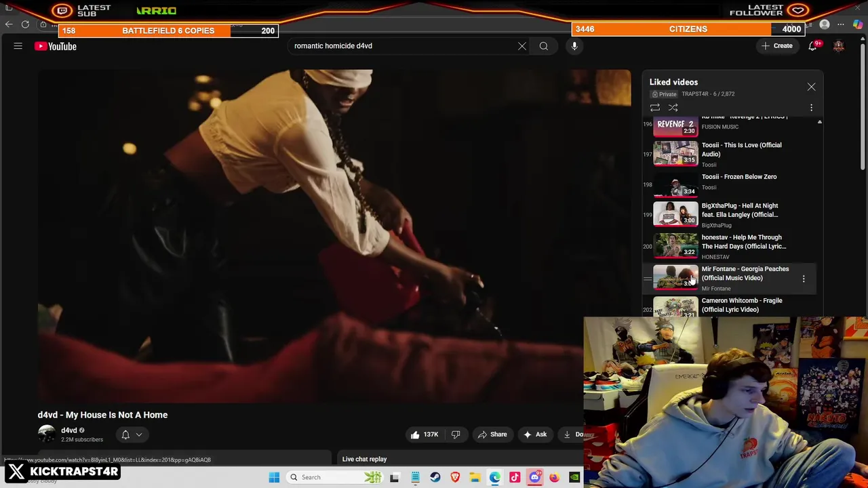Open the account avatar menu
The height and width of the screenshot is (488, 868).
coord(839,46)
